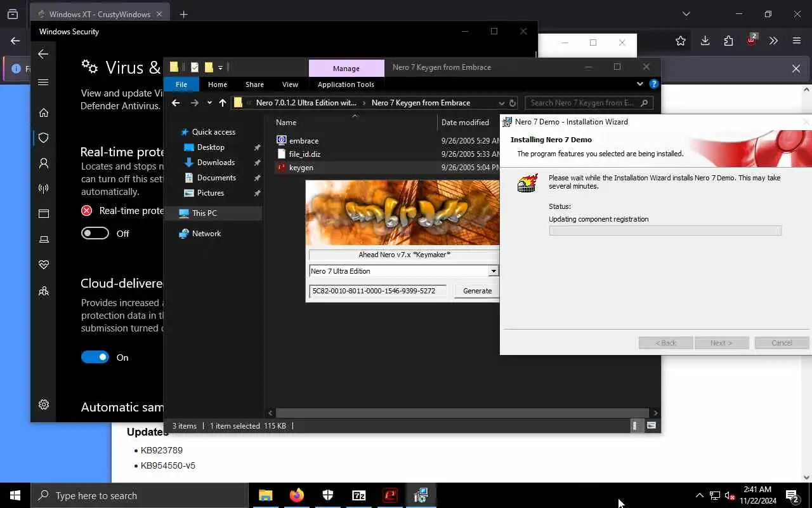
Task: Switch to large icons view
Action: click(x=652, y=426)
